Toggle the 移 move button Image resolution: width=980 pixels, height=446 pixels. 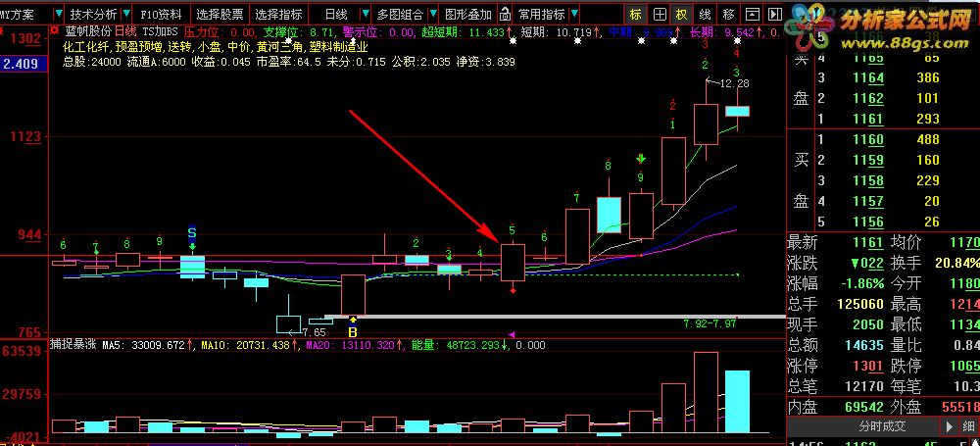tap(728, 14)
